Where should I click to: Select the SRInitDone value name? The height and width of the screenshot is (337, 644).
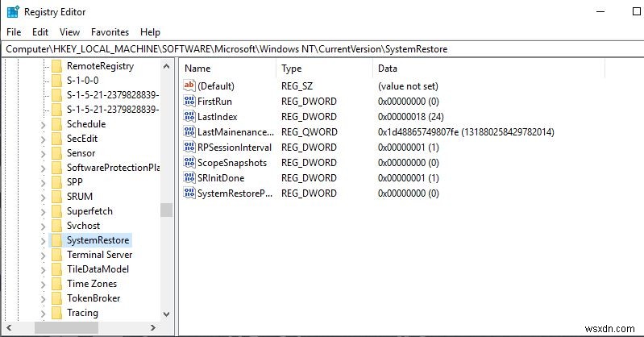[x=221, y=178]
